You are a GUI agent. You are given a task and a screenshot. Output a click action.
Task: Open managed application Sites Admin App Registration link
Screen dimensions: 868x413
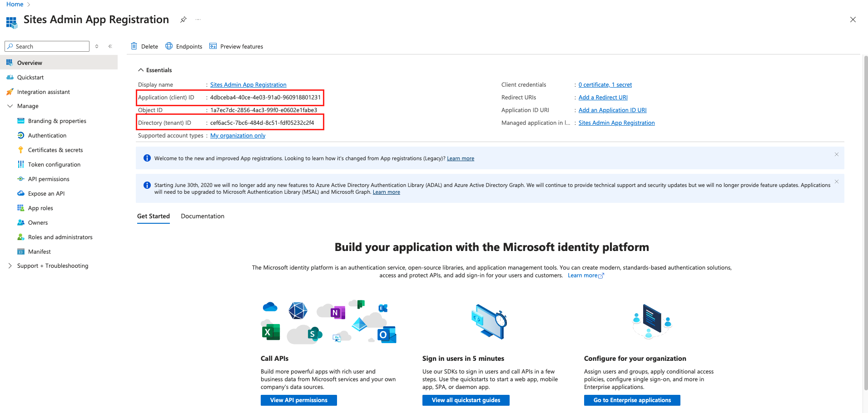pos(616,123)
